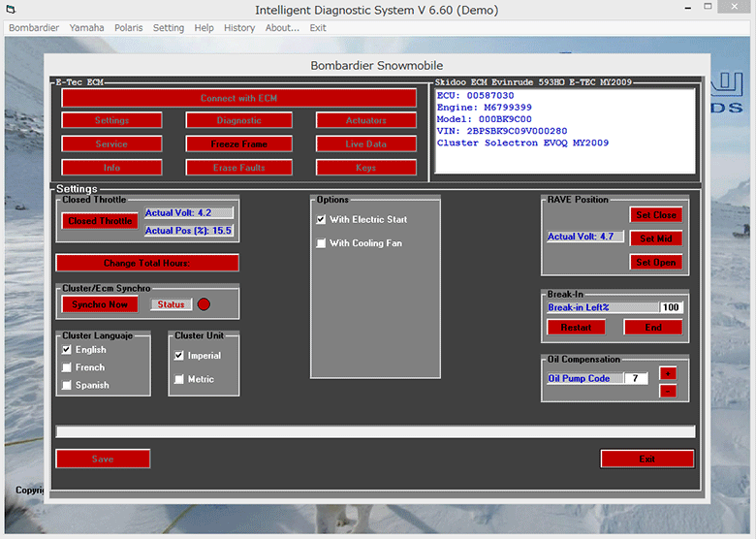This screenshot has width=756, height=539.
Task: Click the Engine: M6799399 line
Action: 484,107
